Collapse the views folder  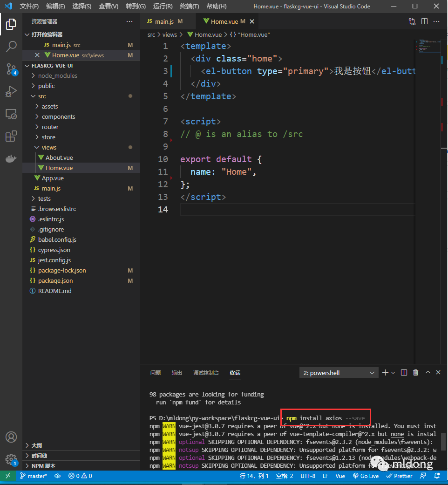coord(49,147)
